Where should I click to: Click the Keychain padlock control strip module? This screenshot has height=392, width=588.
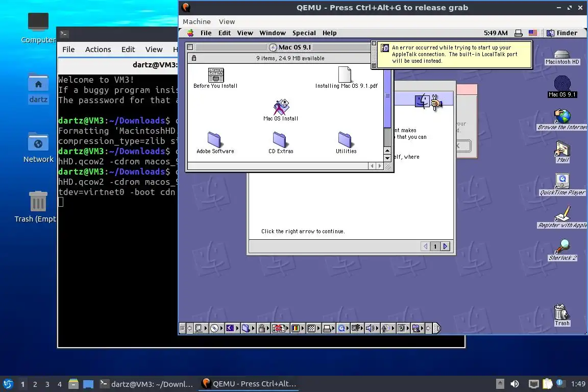263,328
